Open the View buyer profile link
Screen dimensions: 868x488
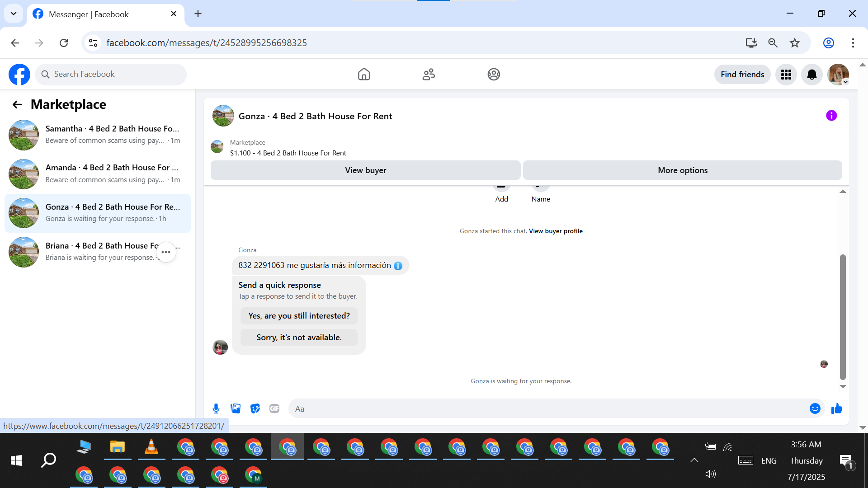pos(556,231)
